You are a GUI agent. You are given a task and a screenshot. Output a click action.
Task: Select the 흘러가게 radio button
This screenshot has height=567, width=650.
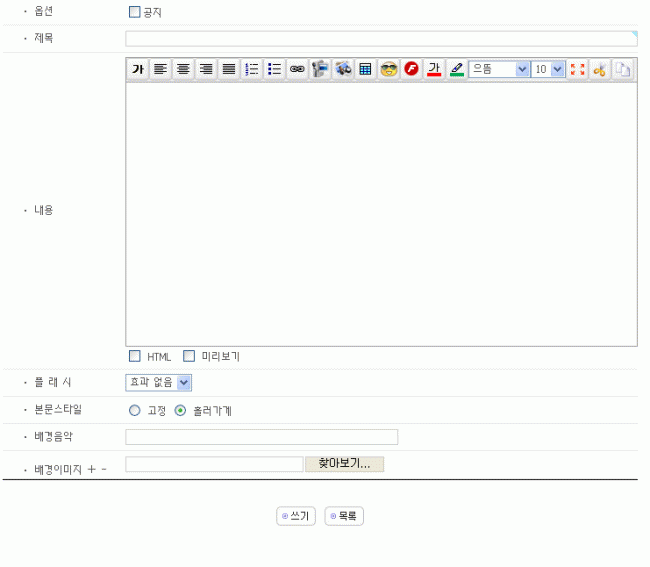click(x=180, y=410)
